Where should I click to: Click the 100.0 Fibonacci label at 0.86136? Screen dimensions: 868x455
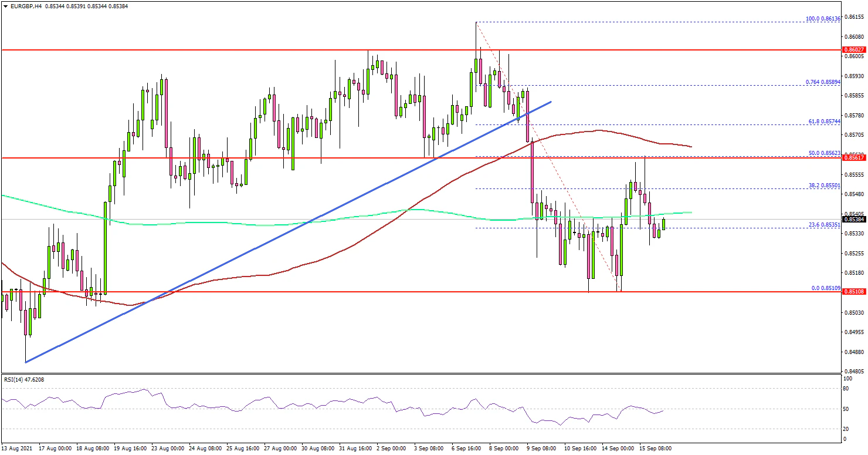click(x=823, y=19)
